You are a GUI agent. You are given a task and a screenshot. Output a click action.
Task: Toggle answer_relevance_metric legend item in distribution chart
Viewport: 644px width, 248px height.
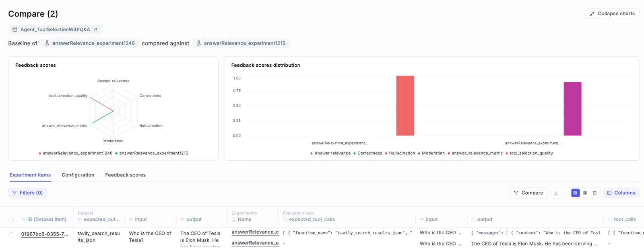point(475,153)
